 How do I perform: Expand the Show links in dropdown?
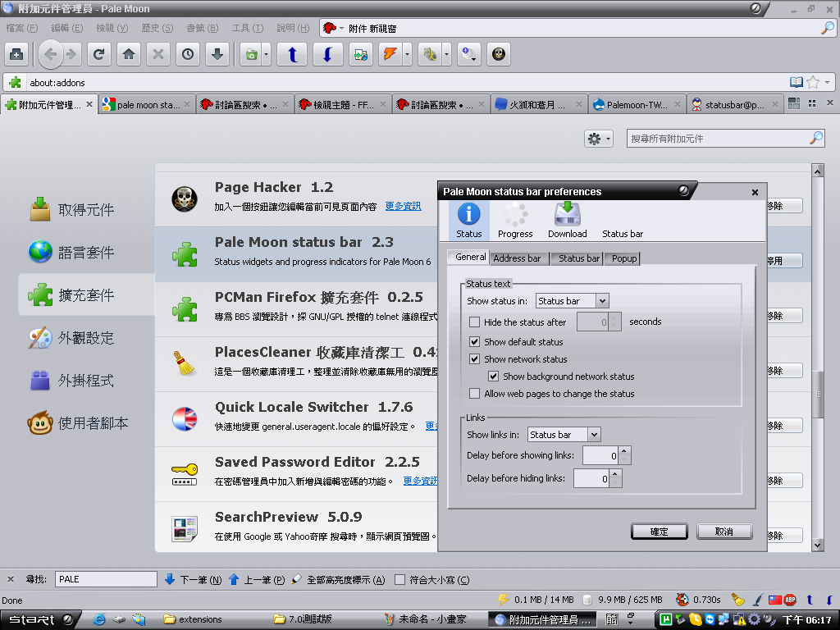(x=564, y=435)
